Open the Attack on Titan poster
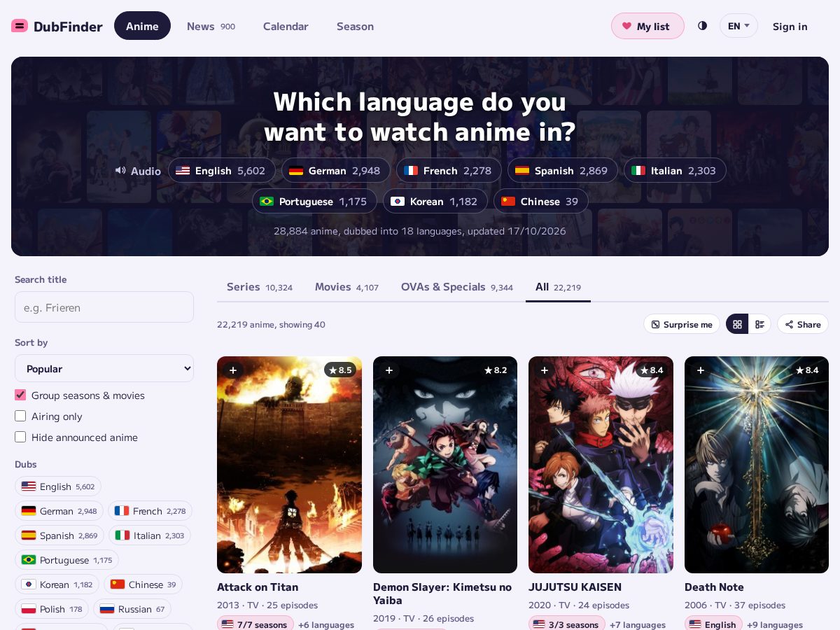Image resolution: width=840 pixels, height=630 pixels. 289,465
